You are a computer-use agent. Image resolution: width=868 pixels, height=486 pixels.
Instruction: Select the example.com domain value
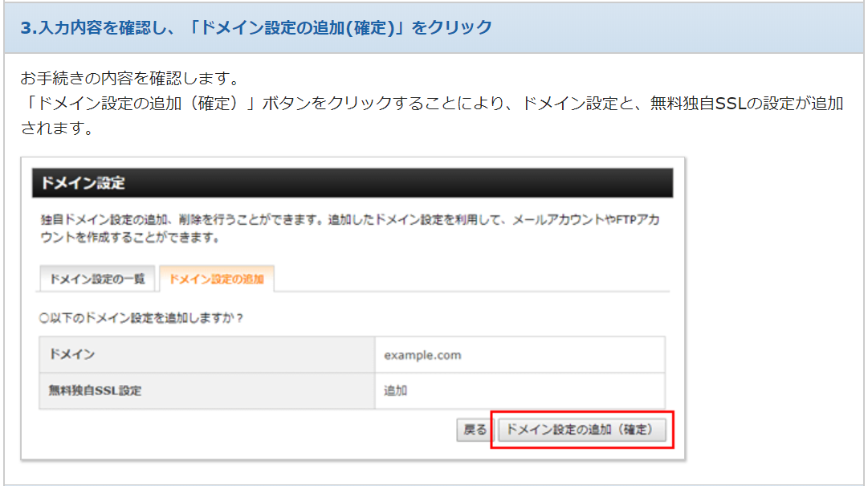point(422,354)
